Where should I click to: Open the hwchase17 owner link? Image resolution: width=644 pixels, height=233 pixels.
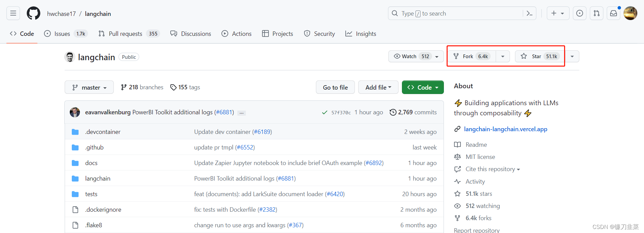pyautogui.click(x=61, y=14)
